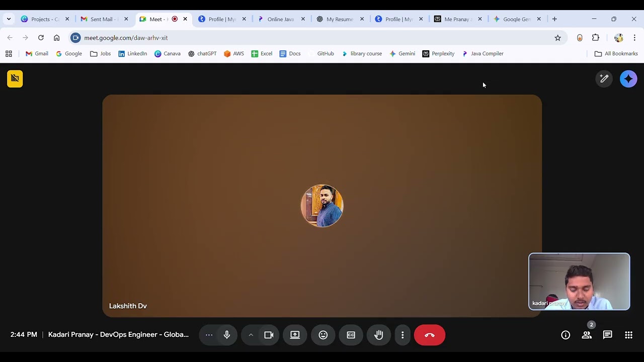The height and width of the screenshot is (362, 644).
Task: Open the library course bookmark
Action: tap(362, 54)
